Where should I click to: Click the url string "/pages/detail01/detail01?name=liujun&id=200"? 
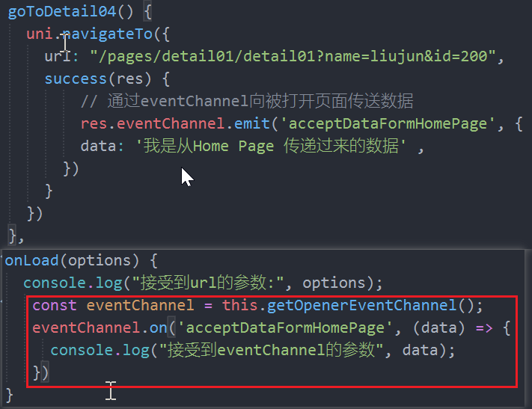tap(293, 56)
